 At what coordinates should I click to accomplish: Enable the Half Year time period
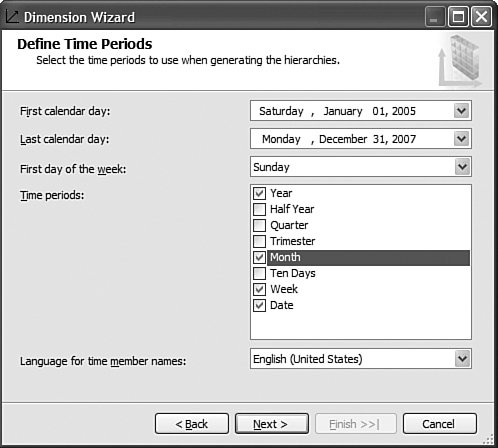[259, 209]
